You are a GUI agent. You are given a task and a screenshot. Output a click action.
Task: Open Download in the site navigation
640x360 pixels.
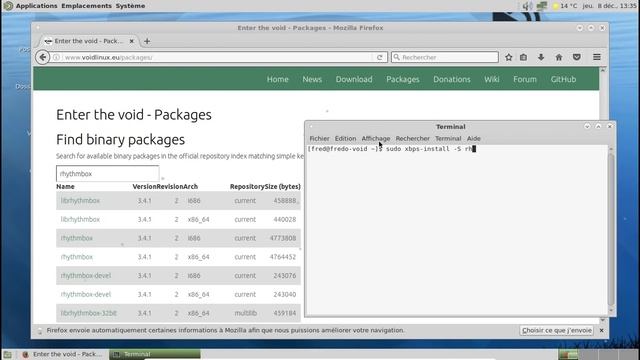[x=354, y=79]
